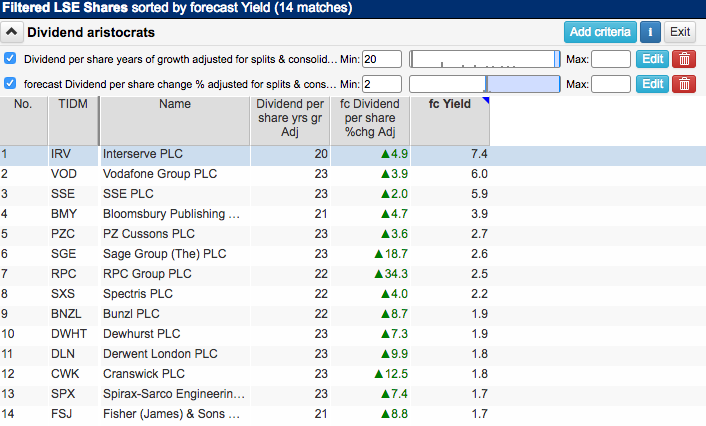Click the Min field containing 20
The width and height of the screenshot is (706, 426).
[382, 59]
